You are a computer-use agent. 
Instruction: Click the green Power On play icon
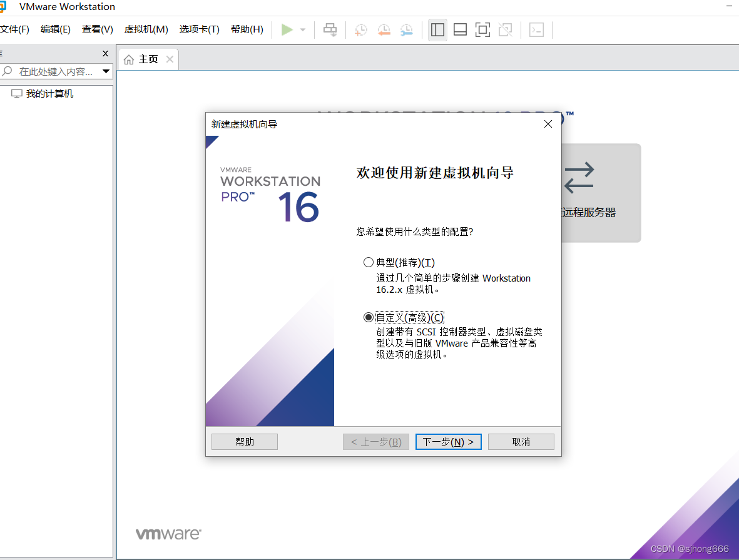[x=287, y=29]
